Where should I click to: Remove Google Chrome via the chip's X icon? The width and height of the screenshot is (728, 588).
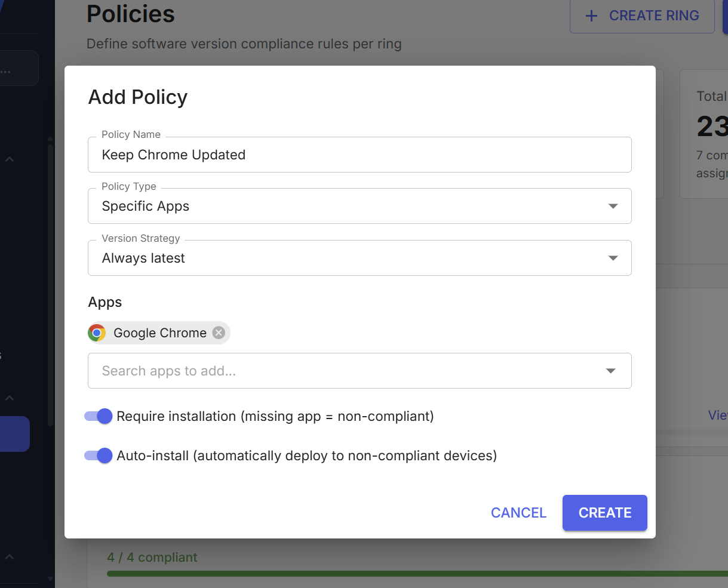(218, 333)
